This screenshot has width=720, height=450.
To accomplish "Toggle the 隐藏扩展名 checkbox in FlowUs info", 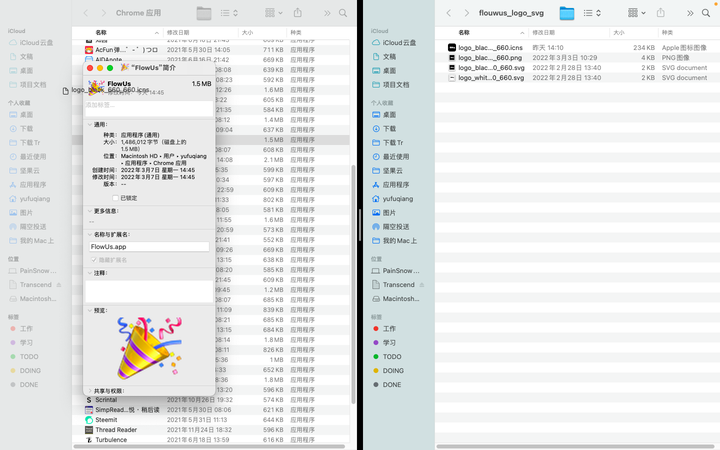I will point(94,260).
